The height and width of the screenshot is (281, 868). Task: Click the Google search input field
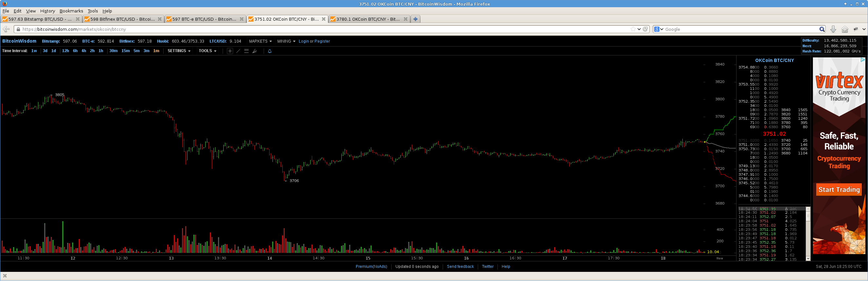pos(741,29)
